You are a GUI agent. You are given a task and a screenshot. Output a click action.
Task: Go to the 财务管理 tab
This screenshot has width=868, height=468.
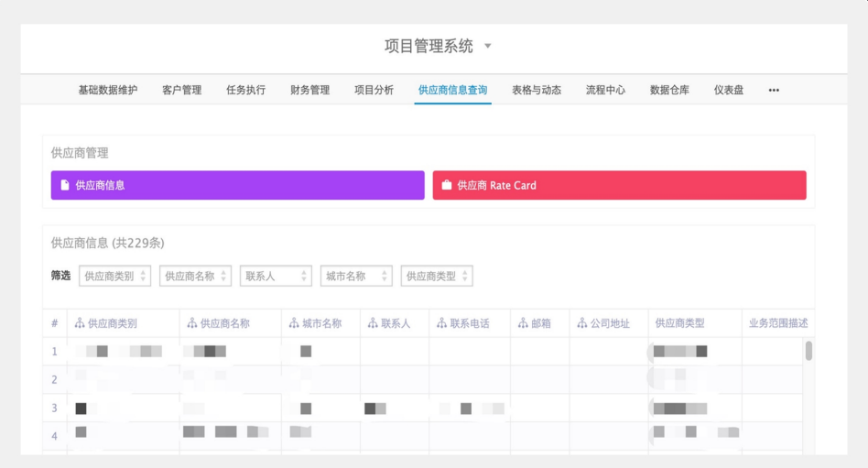point(309,90)
